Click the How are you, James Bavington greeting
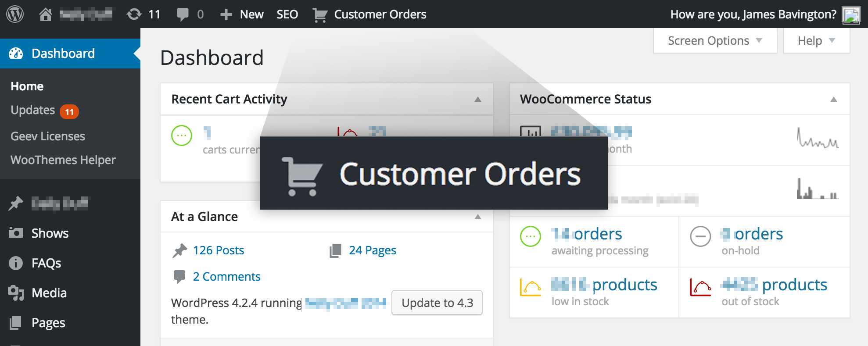868x346 pixels. click(753, 14)
